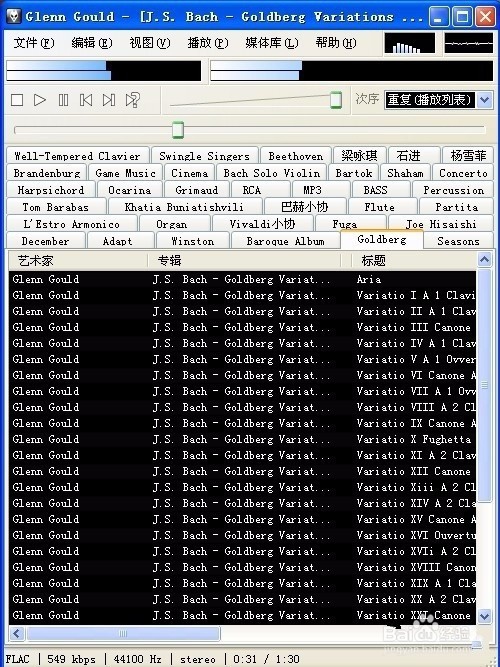The height and width of the screenshot is (667, 500).
Task: Click the playlist scroll down arrow
Action: click(484, 616)
